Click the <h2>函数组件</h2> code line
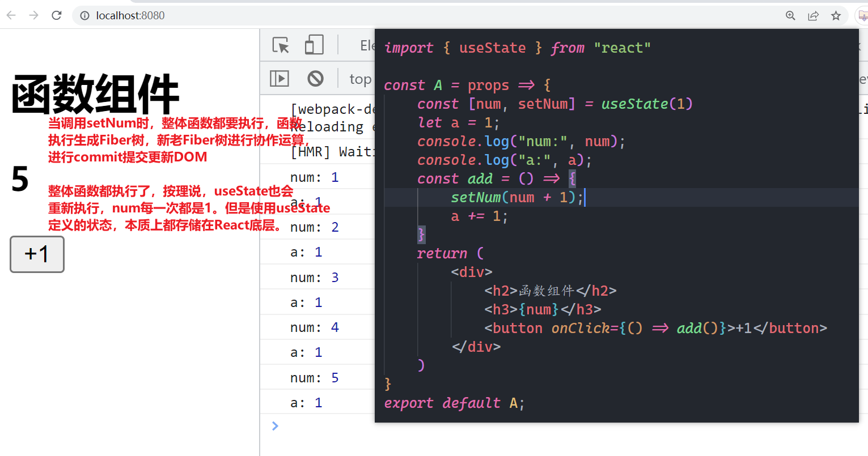Screen dimensions: 868x456 (550, 291)
